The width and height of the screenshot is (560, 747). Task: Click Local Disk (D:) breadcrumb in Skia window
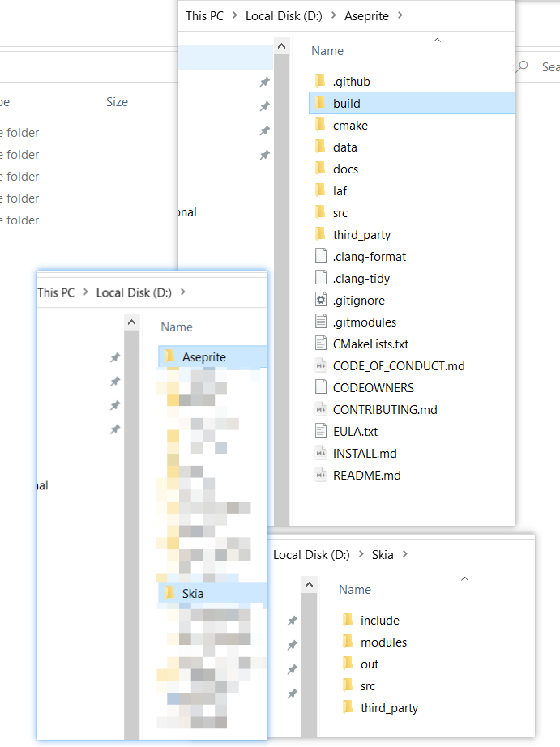click(311, 554)
